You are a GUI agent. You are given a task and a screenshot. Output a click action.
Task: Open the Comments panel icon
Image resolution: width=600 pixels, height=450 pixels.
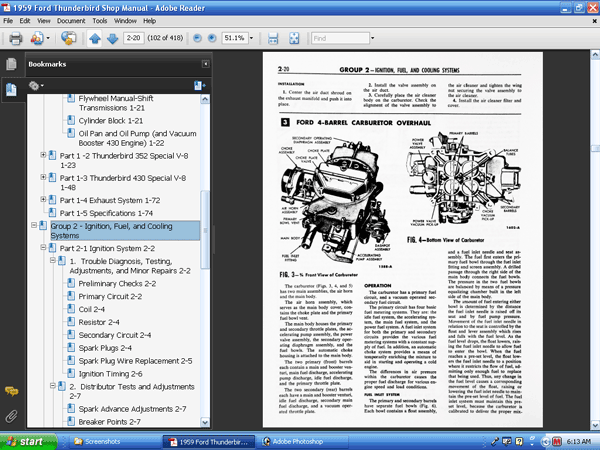pos(11,391)
